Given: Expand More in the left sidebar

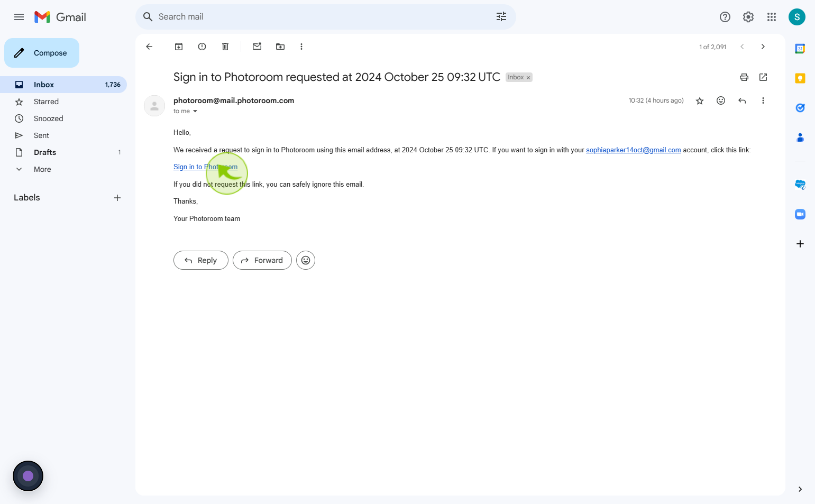Looking at the screenshot, I should [x=42, y=169].
